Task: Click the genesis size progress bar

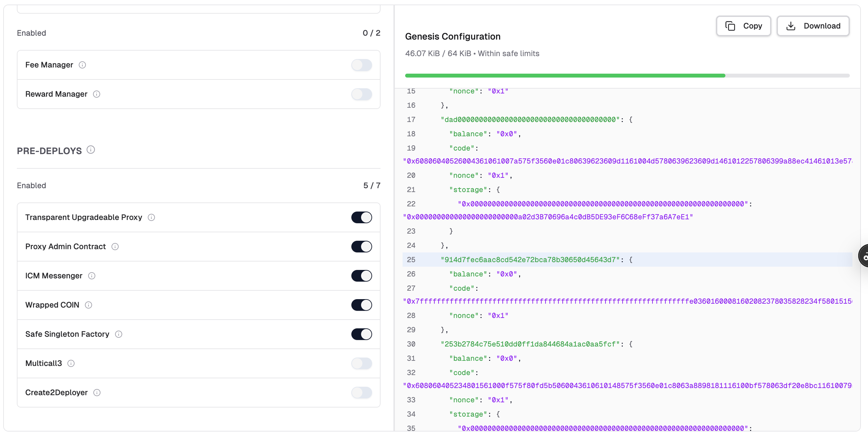Action: (x=627, y=76)
